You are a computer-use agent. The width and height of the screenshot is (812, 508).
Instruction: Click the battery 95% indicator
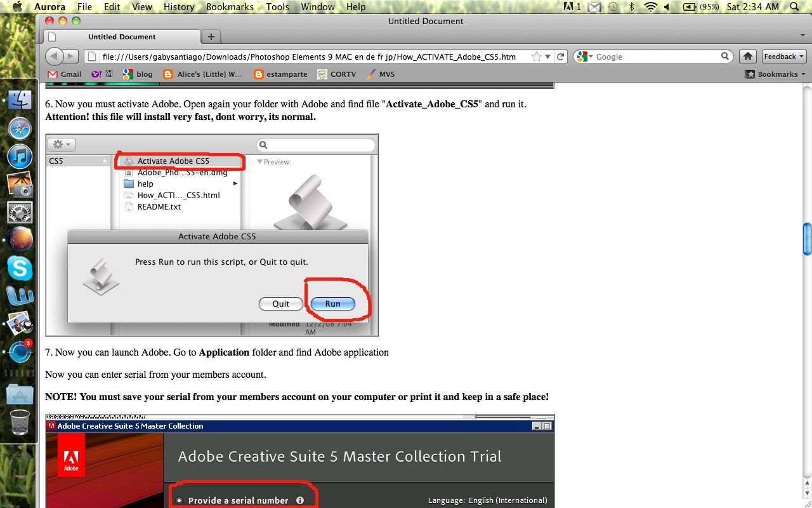click(x=701, y=7)
